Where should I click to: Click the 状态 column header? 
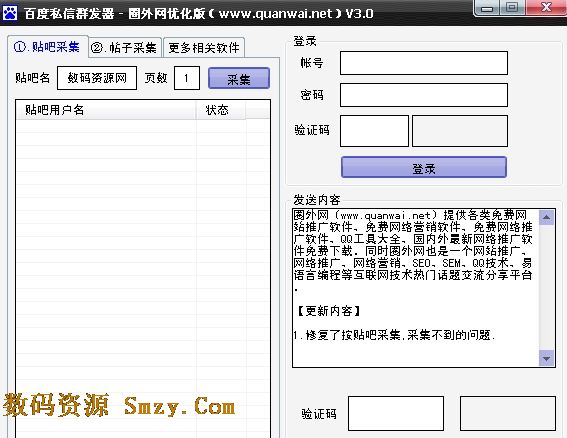coord(221,110)
